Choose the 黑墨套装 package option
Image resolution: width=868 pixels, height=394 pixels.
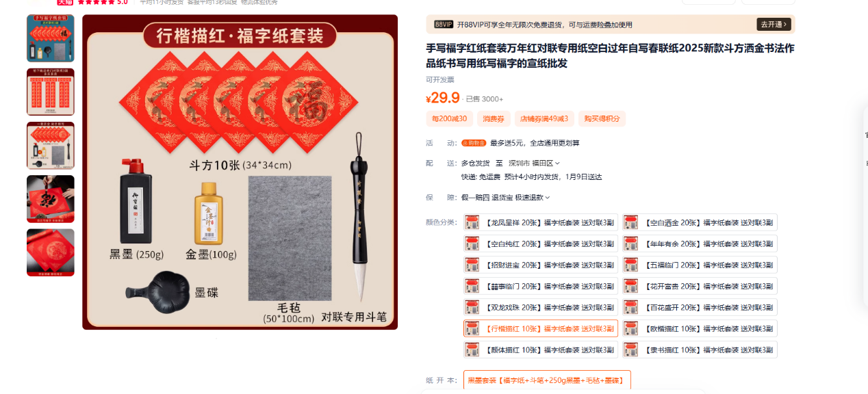click(x=547, y=380)
